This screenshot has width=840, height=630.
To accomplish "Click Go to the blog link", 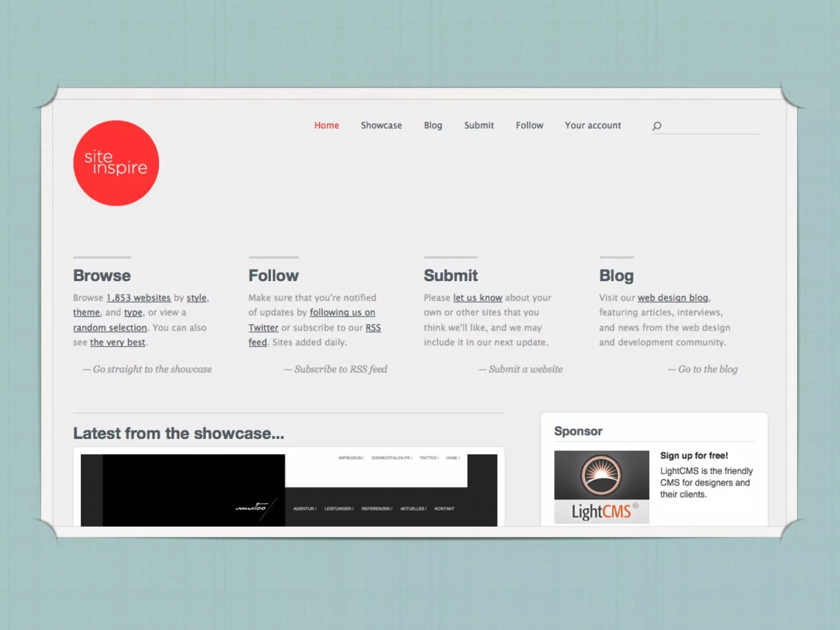I will 707,369.
